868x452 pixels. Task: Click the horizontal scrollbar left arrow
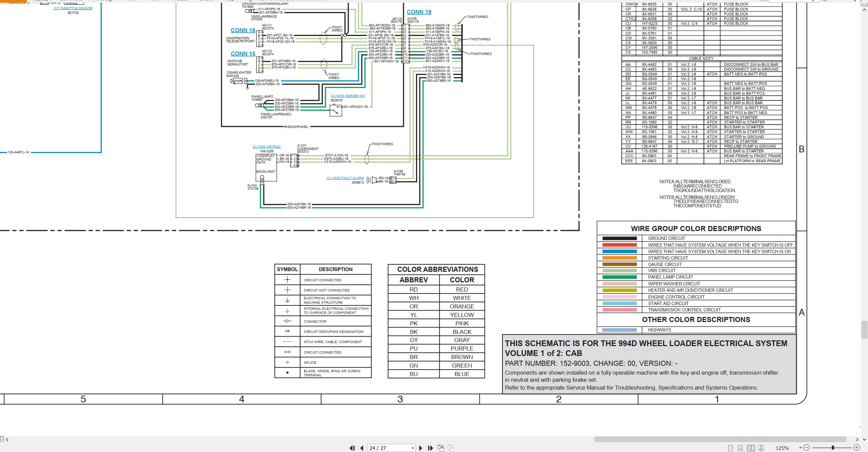7,439
